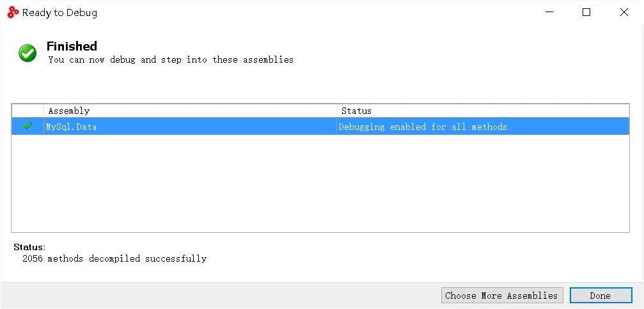This screenshot has height=309, width=644.
Task: Click the red gears app icon in title bar
Action: [x=13, y=13]
